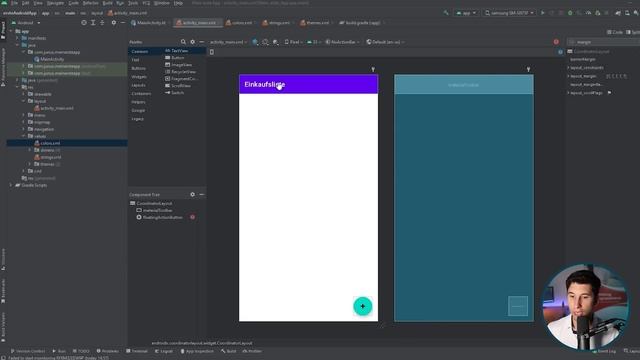Select colors.xml in project tree
Viewport: 640px width, 360px height.
(50, 143)
